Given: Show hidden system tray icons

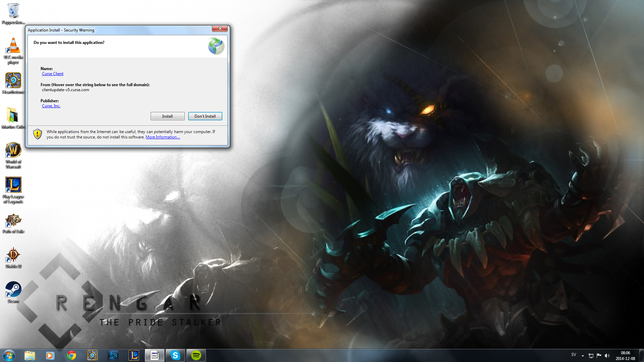Looking at the screenshot, I should click(583, 356).
